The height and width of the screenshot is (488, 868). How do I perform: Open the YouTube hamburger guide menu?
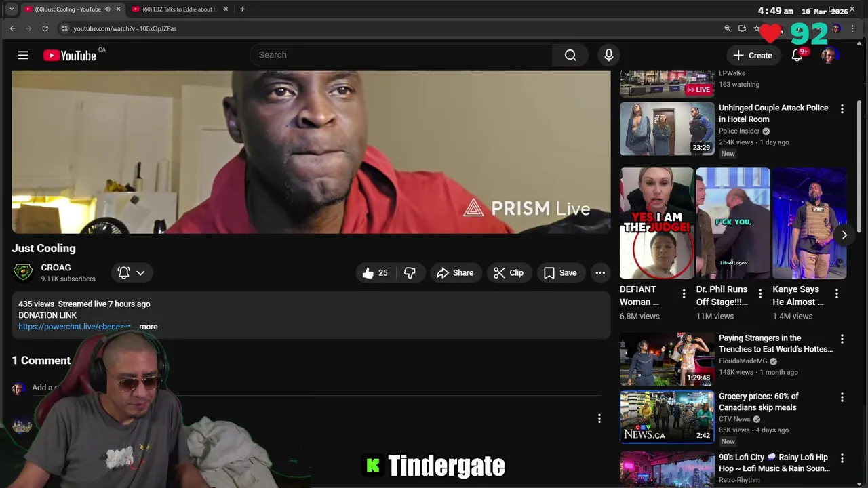[x=23, y=55]
